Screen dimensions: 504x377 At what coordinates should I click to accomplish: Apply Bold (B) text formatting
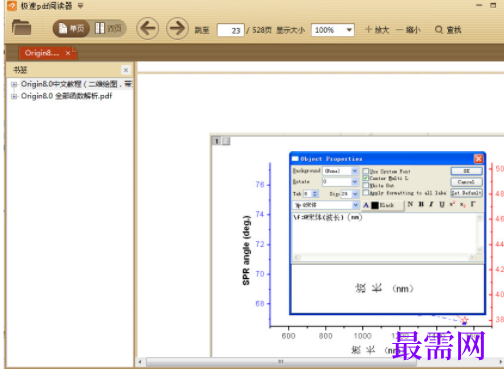[x=421, y=204]
